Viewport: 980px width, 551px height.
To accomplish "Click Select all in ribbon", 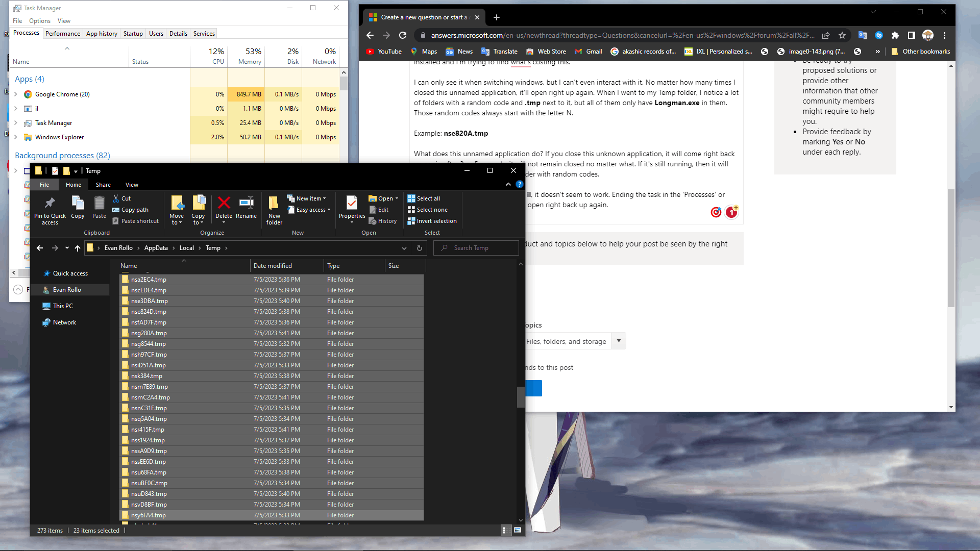I will (424, 198).
